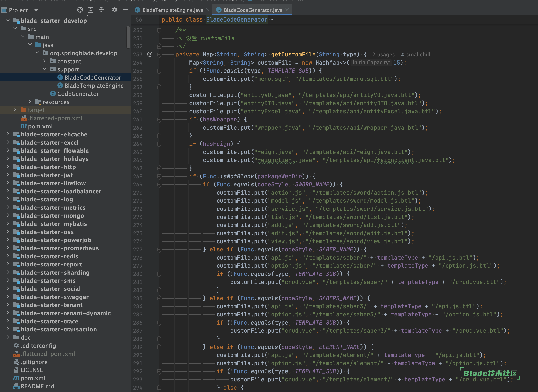The image size is (538, 392).
Task: Hide the Project panel with minus icon
Action: (x=125, y=10)
